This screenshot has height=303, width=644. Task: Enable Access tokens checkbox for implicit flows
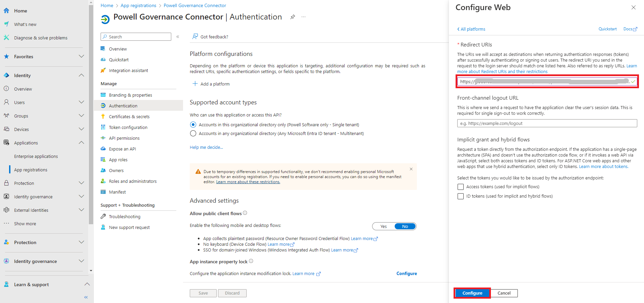(461, 187)
